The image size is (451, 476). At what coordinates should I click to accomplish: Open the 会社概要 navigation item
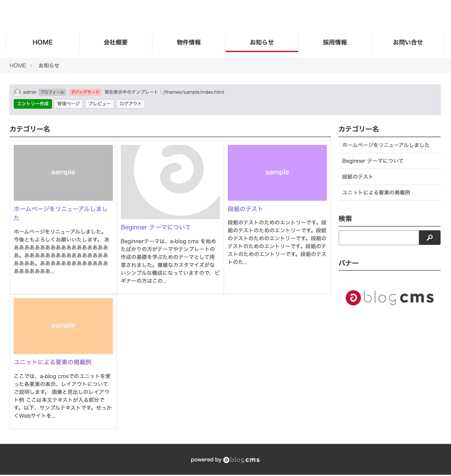coord(116,42)
